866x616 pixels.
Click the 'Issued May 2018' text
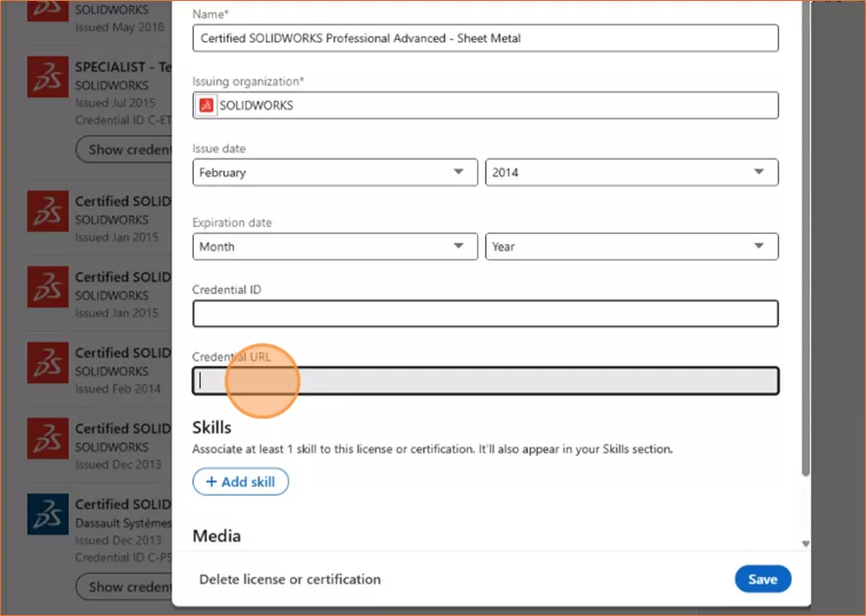(120, 27)
